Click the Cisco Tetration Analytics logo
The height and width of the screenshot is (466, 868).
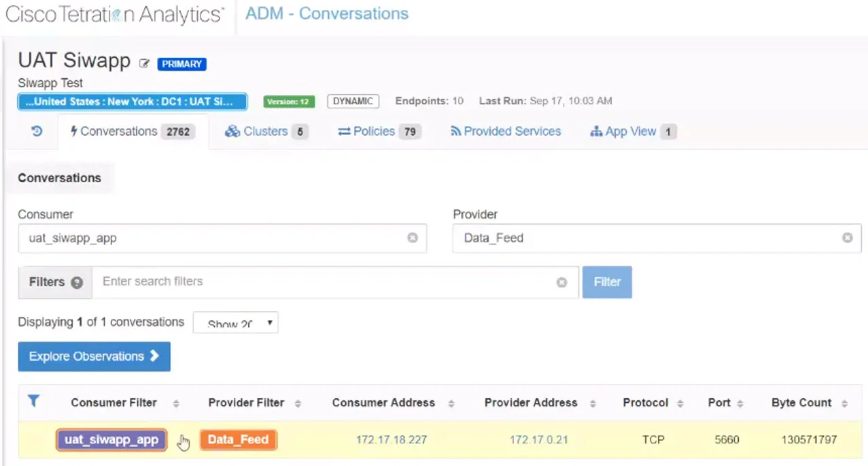point(115,14)
